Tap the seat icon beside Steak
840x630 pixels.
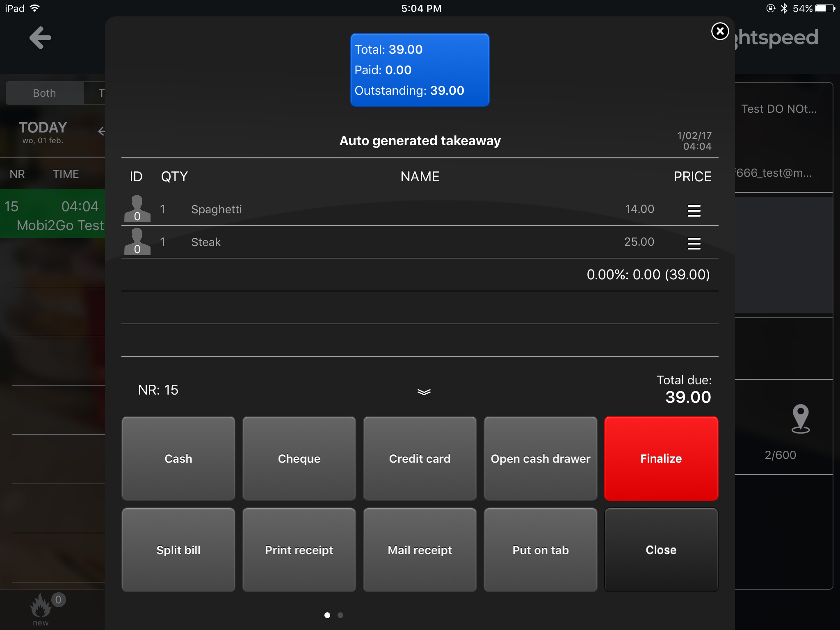coord(137,242)
